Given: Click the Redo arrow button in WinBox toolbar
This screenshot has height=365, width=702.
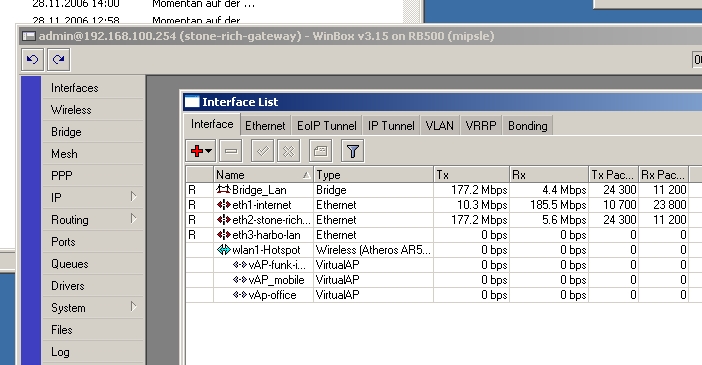Looking at the screenshot, I should click(59, 60).
